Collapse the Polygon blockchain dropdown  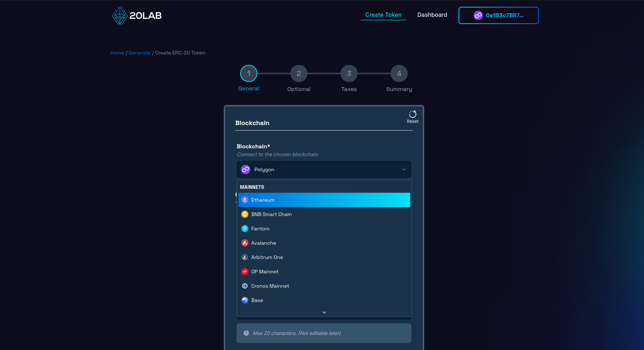coord(324,169)
